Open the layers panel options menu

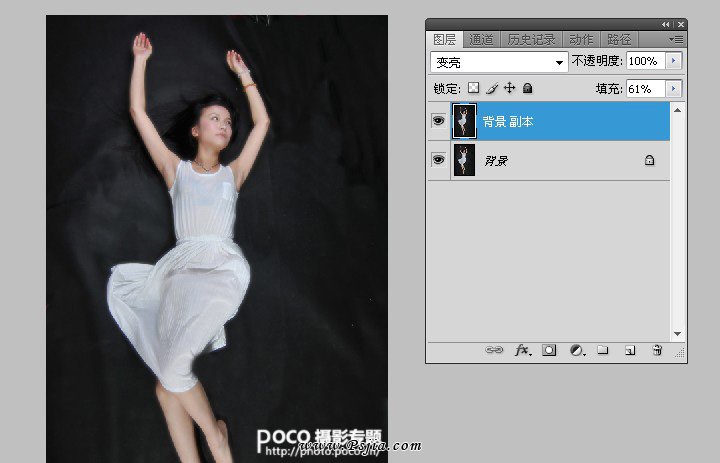(676, 39)
